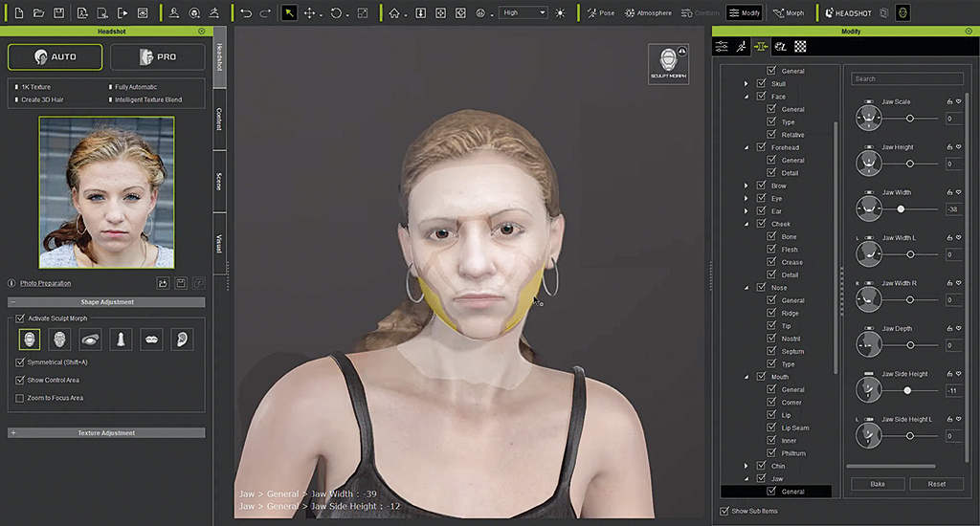Select the nose sculpt region icon
This screenshot has height=526, width=980.
[121, 340]
